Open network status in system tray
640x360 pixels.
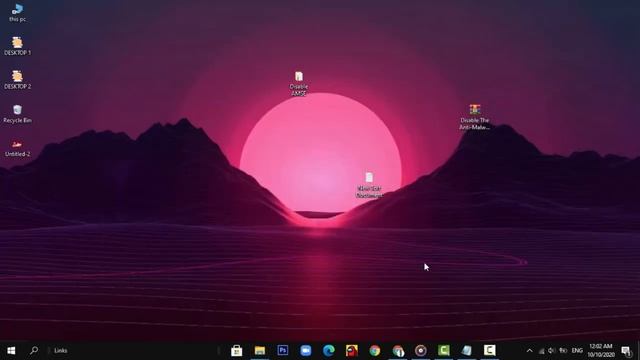point(541,351)
